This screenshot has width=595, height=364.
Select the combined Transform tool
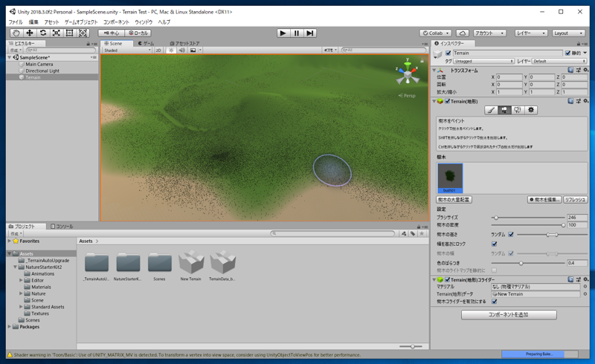pyautogui.click(x=83, y=33)
